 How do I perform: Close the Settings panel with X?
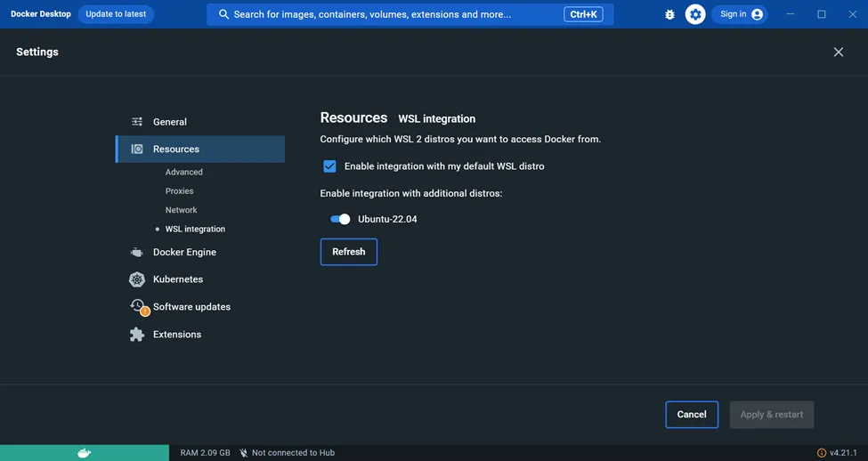(x=839, y=52)
